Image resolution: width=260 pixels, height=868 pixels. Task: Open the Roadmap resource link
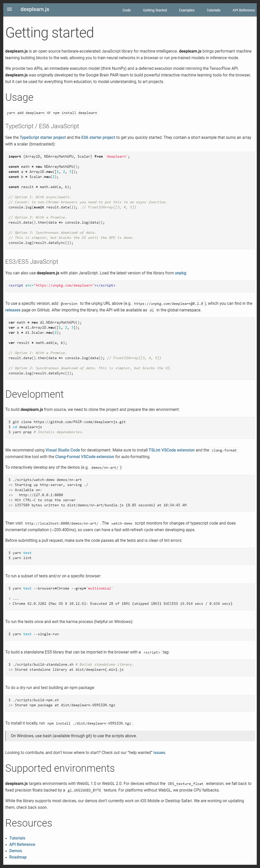pyautogui.click(x=18, y=857)
